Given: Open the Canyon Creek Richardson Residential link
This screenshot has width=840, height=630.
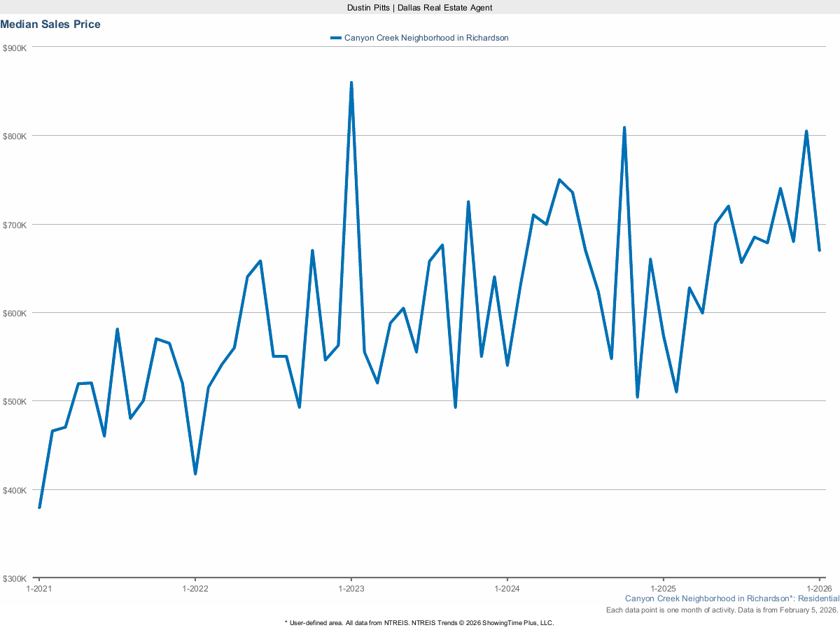Looking at the screenshot, I should click(732, 598).
